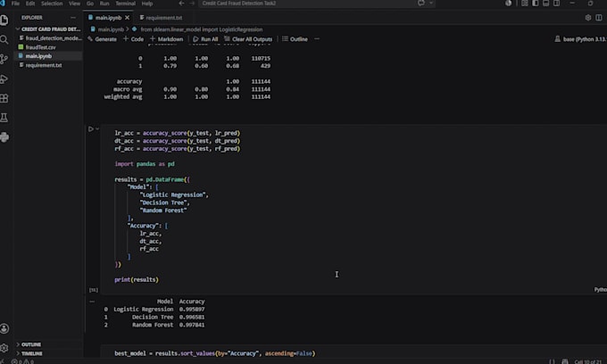Open the Go menu
The height and width of the screenshot is (364, 607).
90,3
